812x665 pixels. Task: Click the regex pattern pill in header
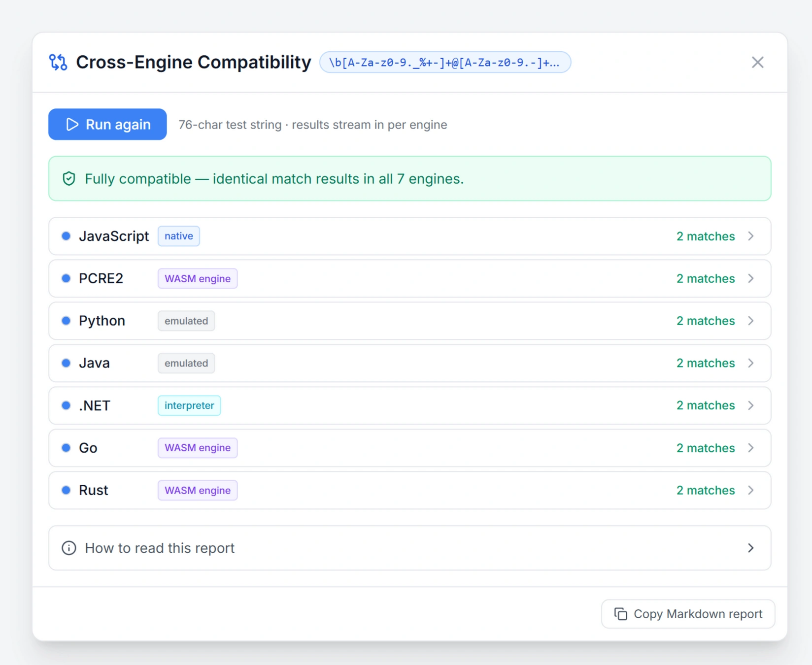tap(445, 63)
